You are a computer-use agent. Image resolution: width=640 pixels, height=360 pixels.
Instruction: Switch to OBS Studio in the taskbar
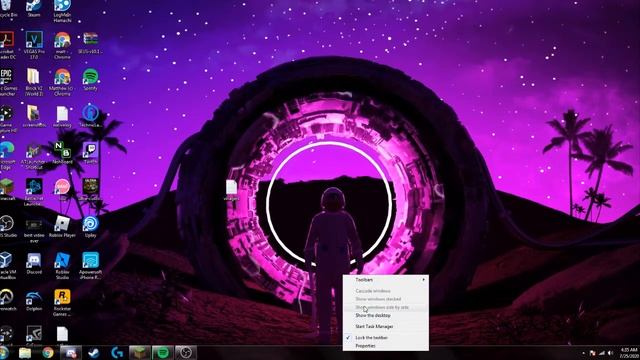point(186,353)
